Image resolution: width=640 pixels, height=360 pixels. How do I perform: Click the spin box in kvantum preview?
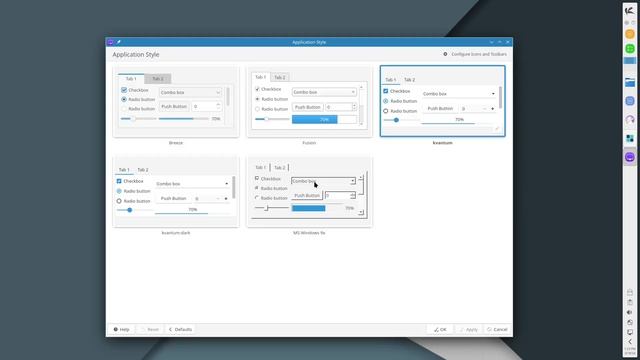click(478, 109)
